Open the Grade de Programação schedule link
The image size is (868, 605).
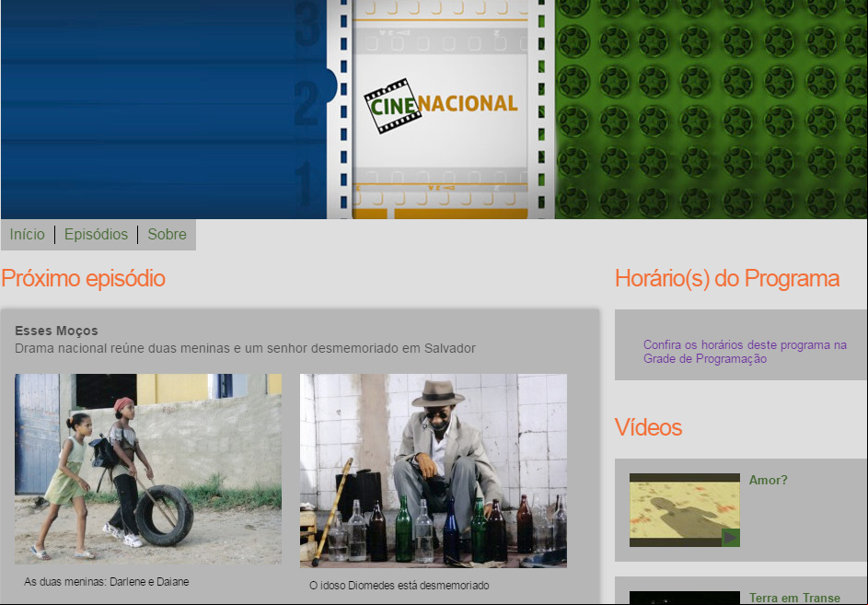point(745,352)
